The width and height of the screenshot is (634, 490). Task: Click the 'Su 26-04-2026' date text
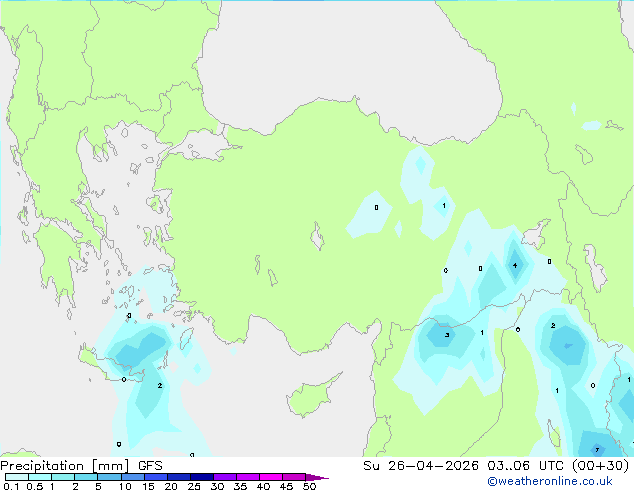pos(421,466)
